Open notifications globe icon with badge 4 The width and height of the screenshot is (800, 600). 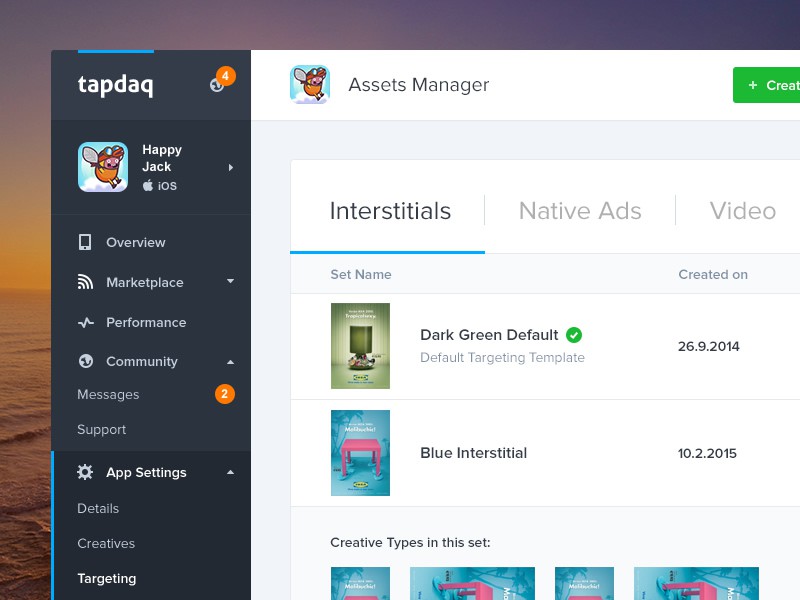click(x=218, y=84)
